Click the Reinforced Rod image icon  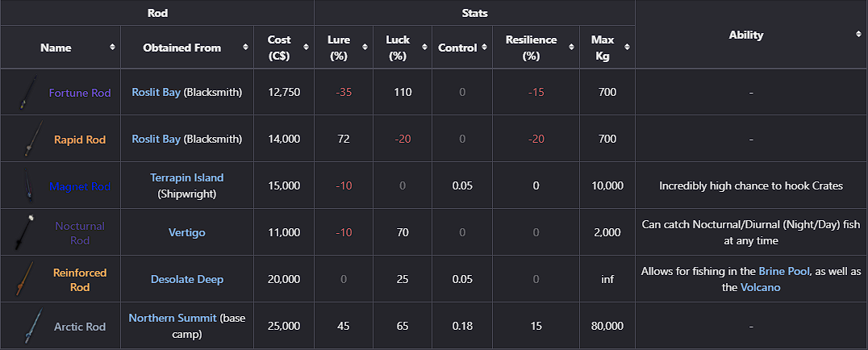tap(26, 279)
